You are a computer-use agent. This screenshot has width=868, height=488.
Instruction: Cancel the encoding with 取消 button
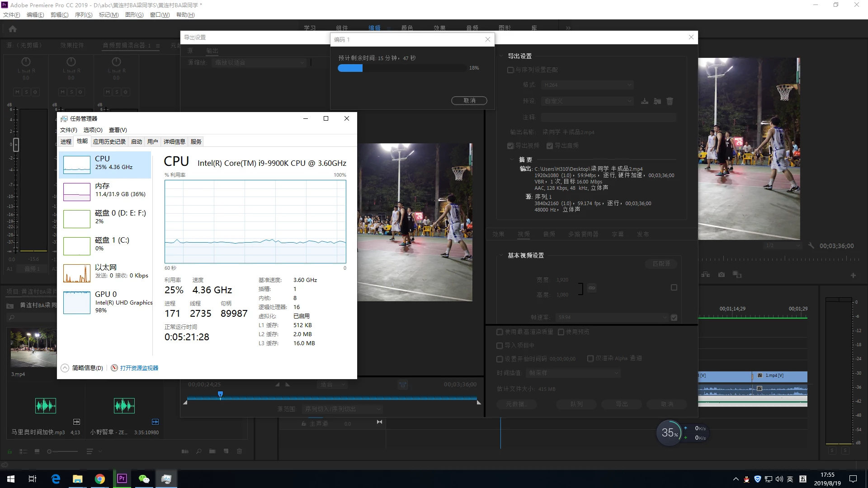click(x=469, y=100)
